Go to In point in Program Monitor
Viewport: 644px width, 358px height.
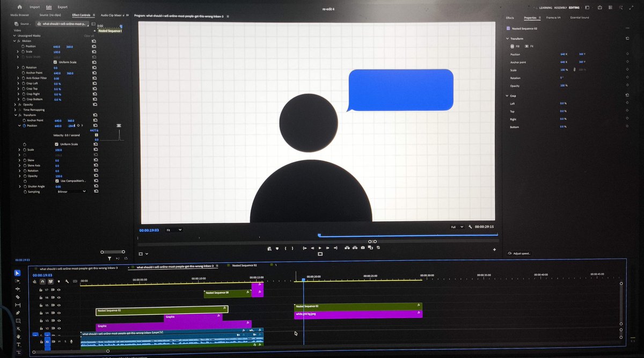coord(305,248)
